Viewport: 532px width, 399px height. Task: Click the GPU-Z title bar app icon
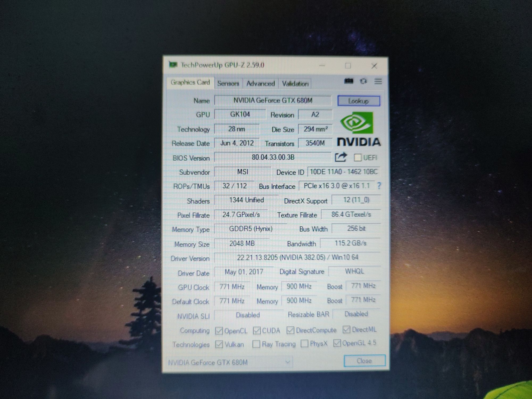[173, 64]
